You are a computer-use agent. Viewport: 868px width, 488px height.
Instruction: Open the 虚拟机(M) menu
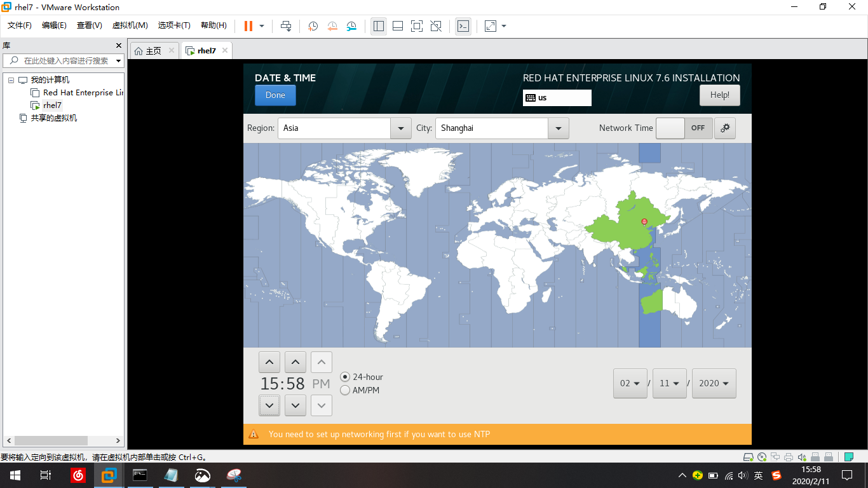coord(130,25)
